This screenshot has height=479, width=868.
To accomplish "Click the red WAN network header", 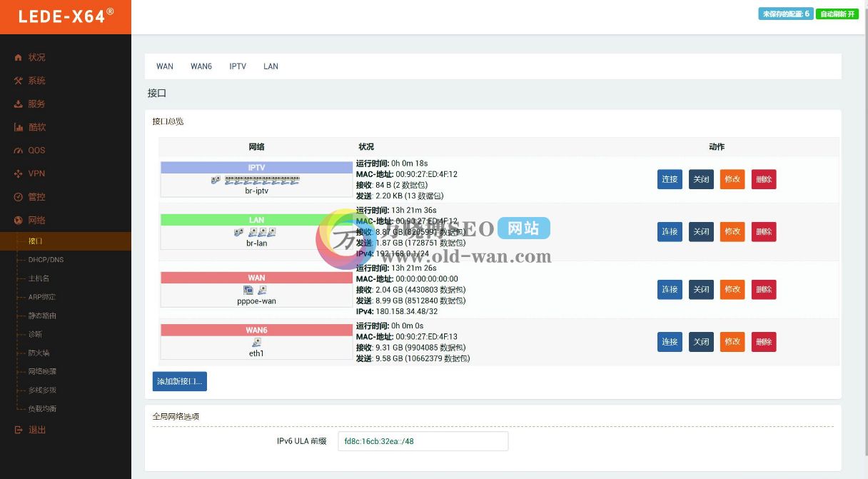I will pyautogui.click(x=256, y=278).
